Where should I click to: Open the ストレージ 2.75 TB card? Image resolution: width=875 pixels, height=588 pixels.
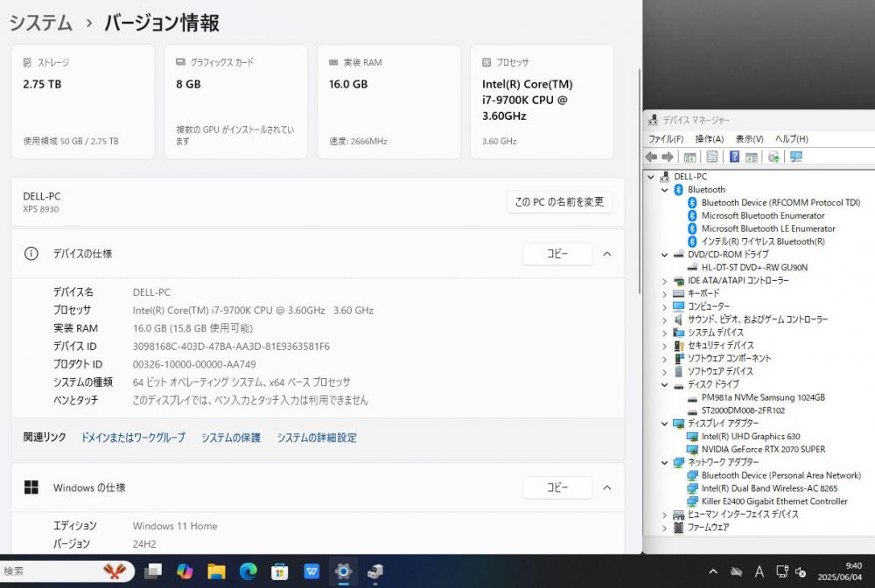pos(82,102)
